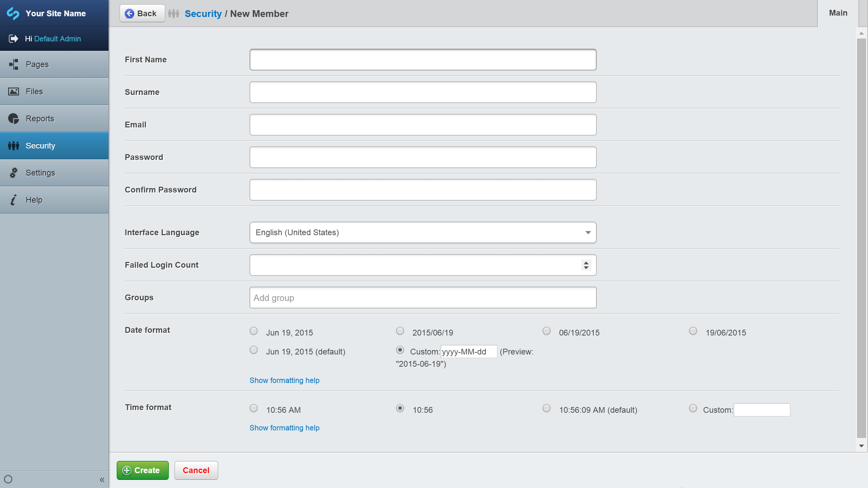The width and height of the screenshot is (868, 488).
Task: Select the 10:56 AM time format
Action: tap(253, 408)
